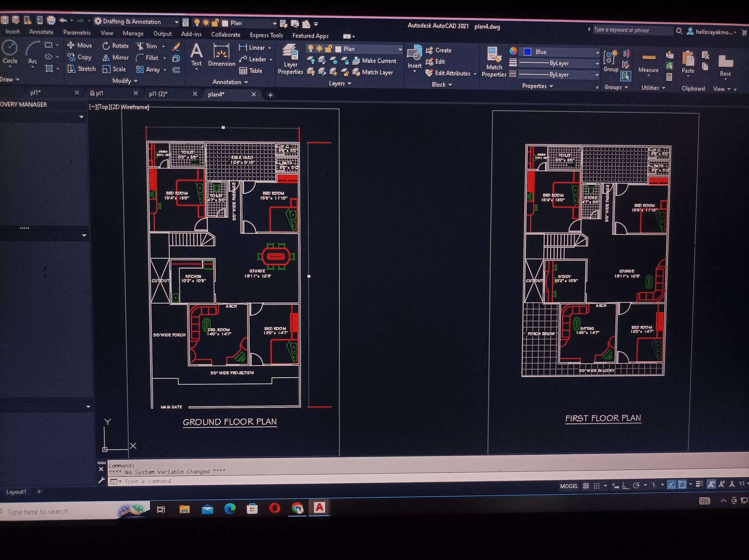
Task: Toggle grid display in the status bar
Action: coord(586,485)
